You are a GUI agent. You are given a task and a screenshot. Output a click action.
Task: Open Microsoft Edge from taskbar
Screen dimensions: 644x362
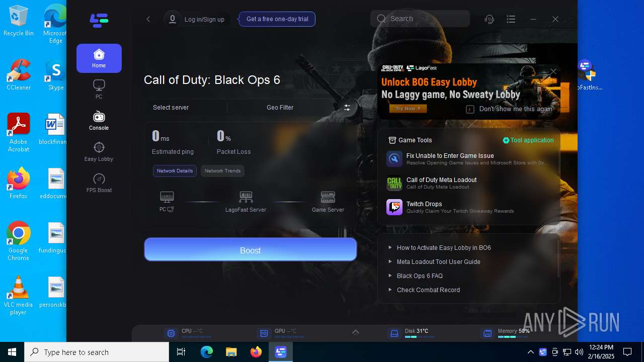pyautogui.click(x=207, y=352)
